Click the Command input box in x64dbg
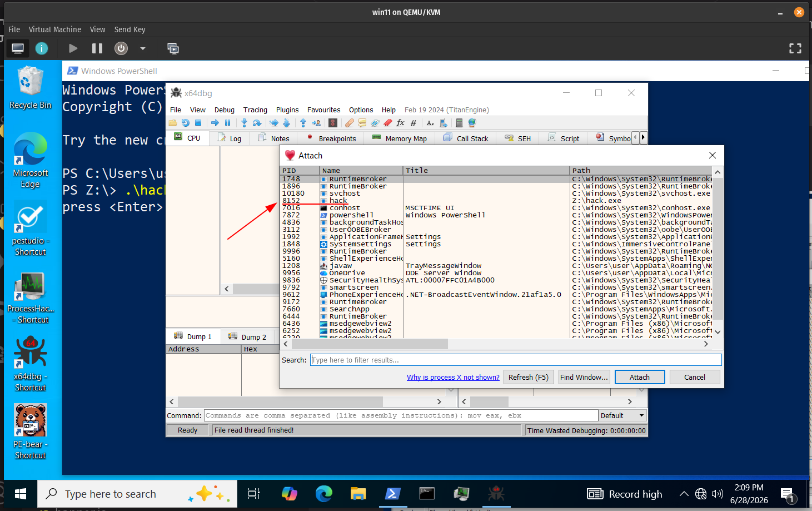Image resolution: width=812 pixels, height=511 pixels. tap(401, 415)
